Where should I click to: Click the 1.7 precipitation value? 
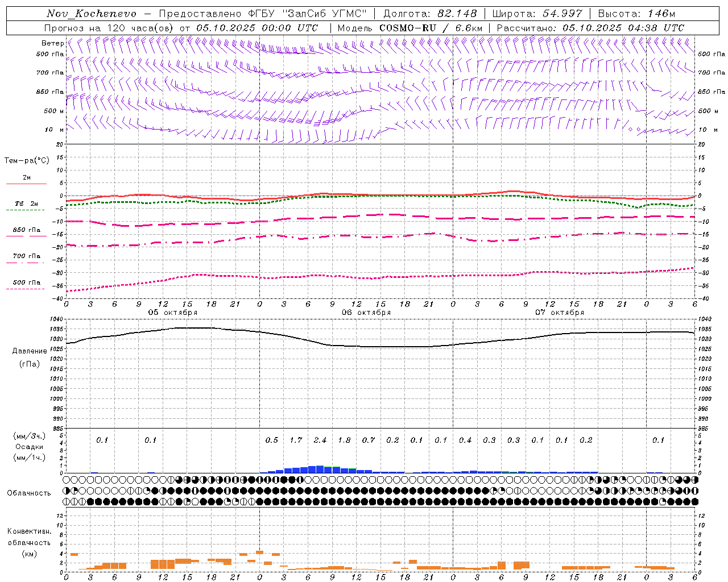point(296,440)
